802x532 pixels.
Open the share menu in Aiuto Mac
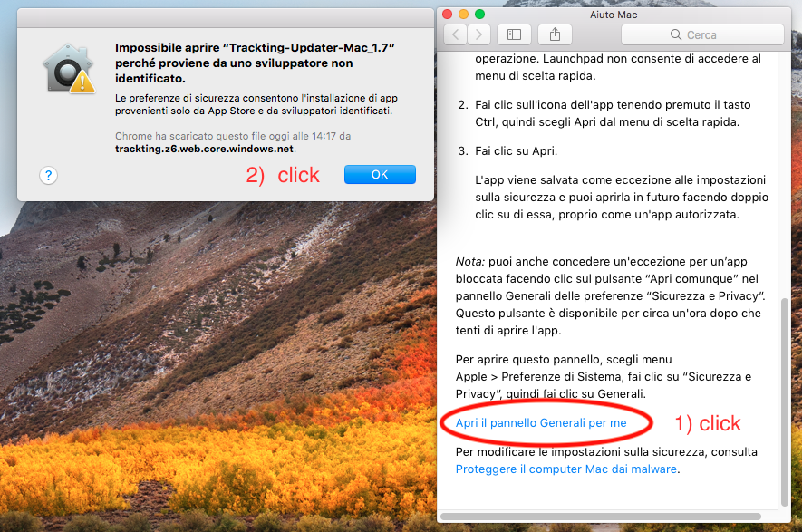click(555, 34)
